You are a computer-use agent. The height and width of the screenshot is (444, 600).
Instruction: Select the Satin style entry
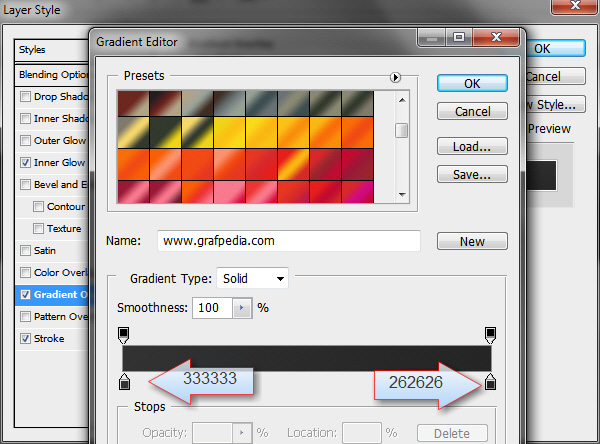pos(45,251)
